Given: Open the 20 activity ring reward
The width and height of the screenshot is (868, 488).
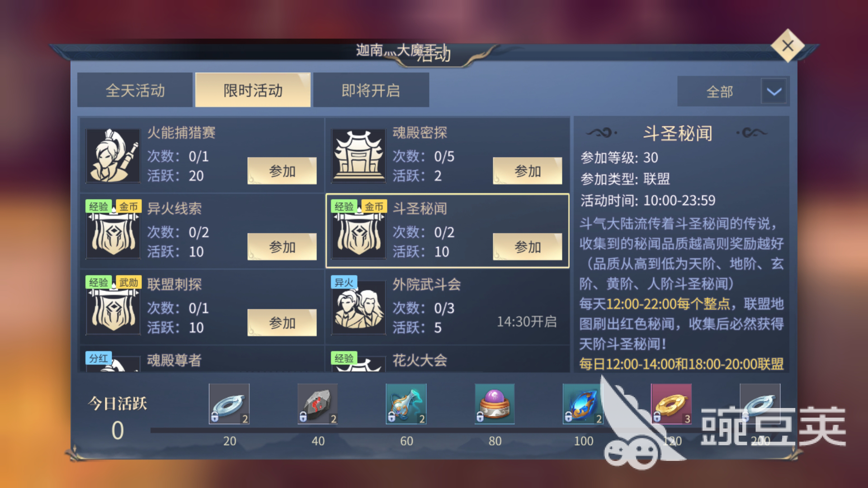Looking at the screenshot, I should (x=229, y=404).
